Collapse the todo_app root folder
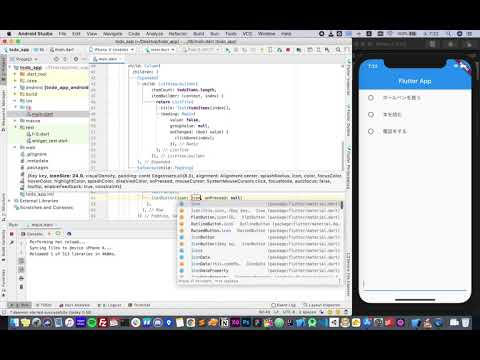The height and width of the screenshot is (360, 480). (10, 67)
